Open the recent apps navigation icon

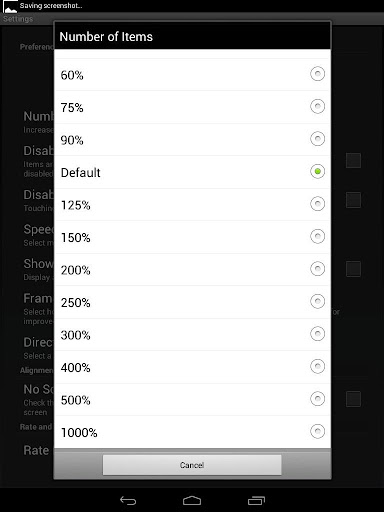(256, 500)
